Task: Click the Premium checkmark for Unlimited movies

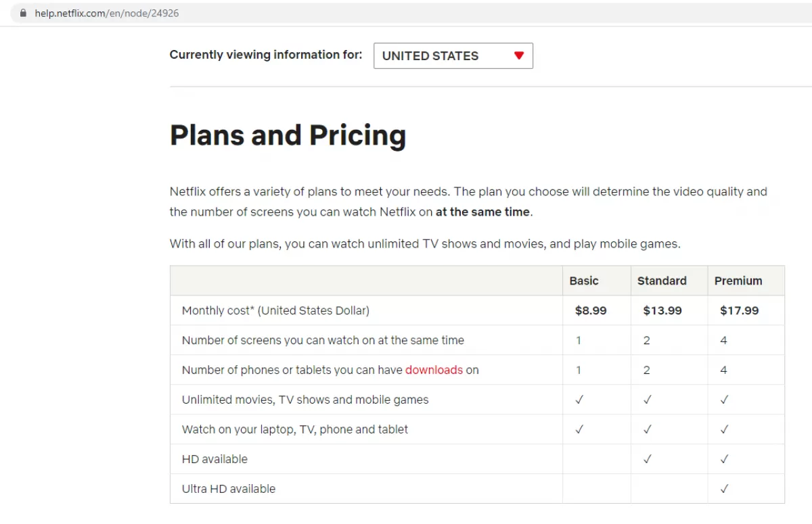Action: click(x=725, y=400)
